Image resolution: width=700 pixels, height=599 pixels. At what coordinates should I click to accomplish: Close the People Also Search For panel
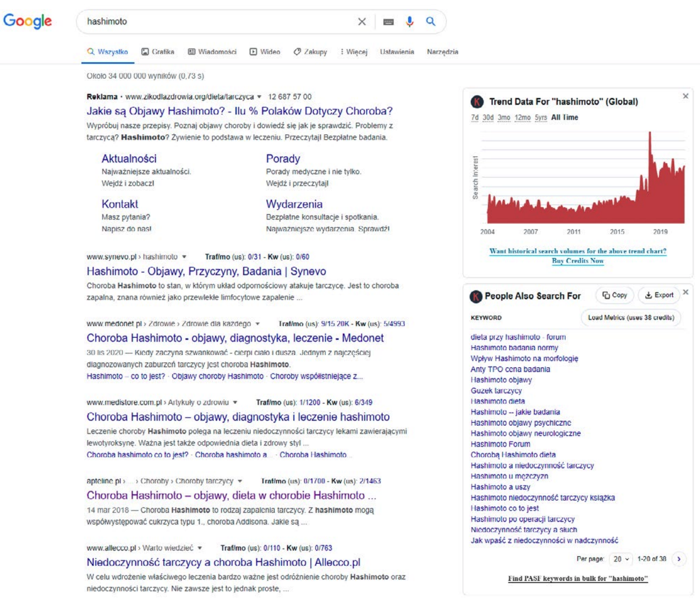(x=686, y=293)
